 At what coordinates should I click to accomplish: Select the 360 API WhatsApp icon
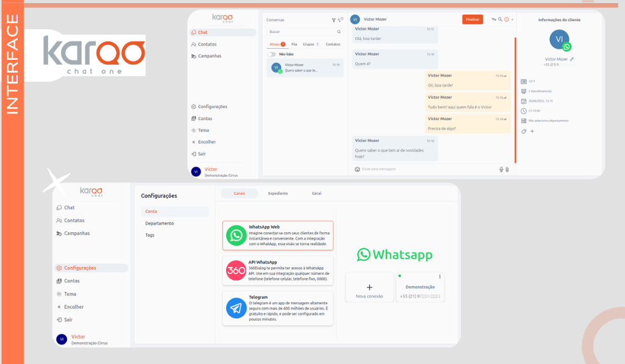pyautogui.click(x=237, y=270)
